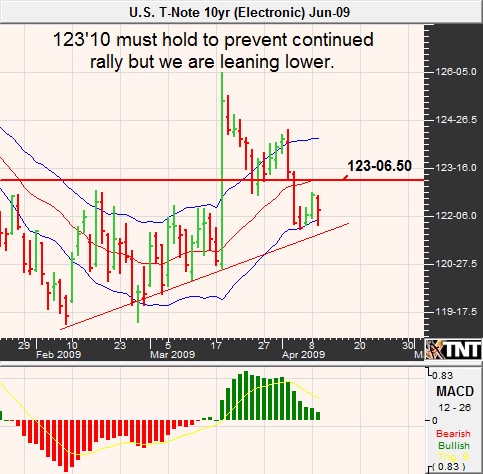This screenshot has width=483, height=474.
Task: Click the date axis label '5'
Action: [168, 345]
